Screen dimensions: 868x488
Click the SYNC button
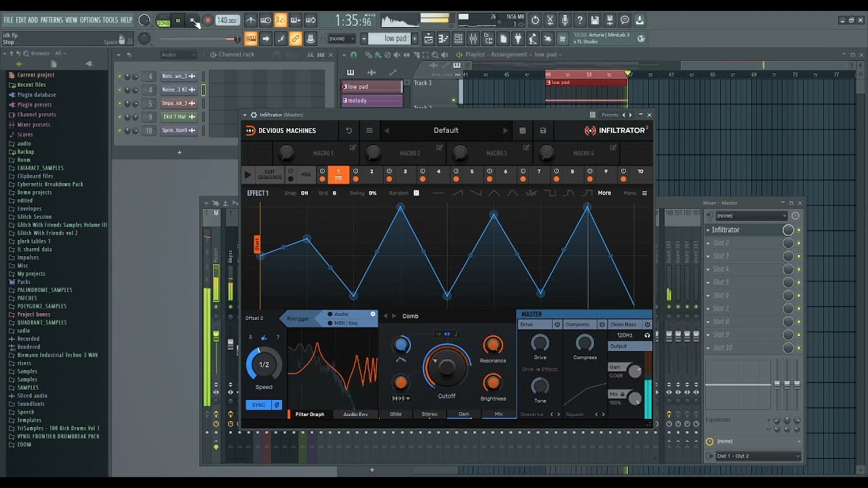tap(258, 405)
